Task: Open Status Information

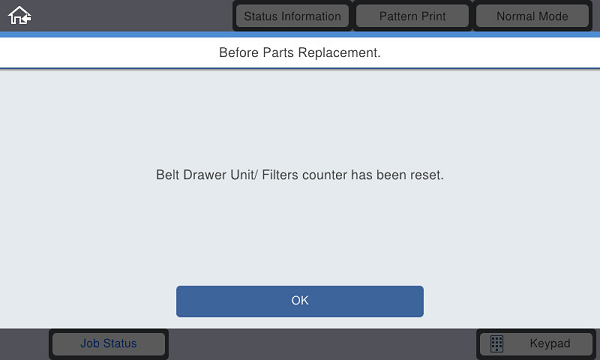Action: [x=292, y=16]
